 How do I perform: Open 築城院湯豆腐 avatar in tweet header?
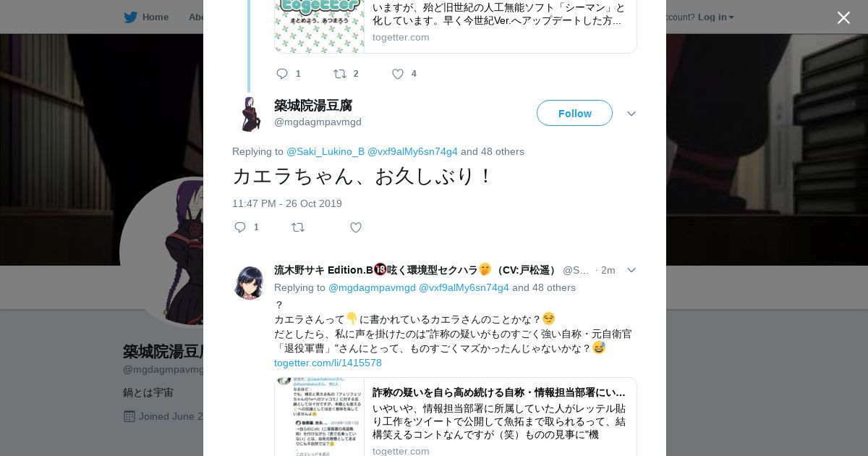point(250,114)
